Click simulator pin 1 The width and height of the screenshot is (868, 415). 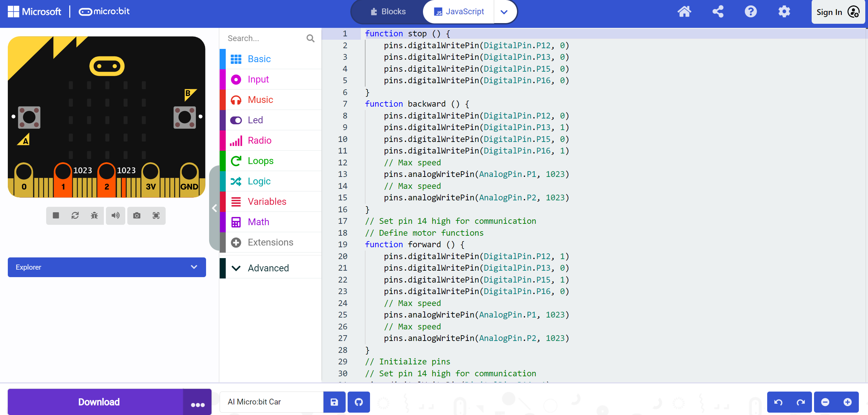tap(63, 180)
